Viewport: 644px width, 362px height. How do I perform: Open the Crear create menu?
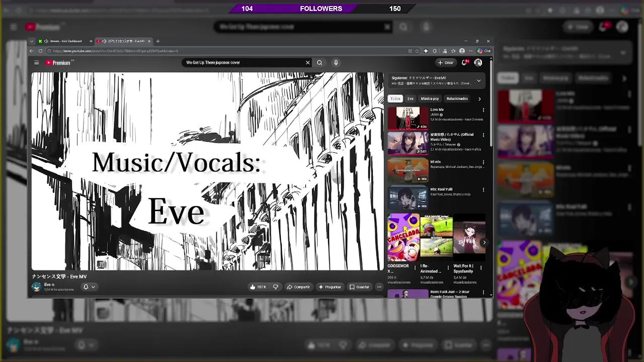point(446,63)
